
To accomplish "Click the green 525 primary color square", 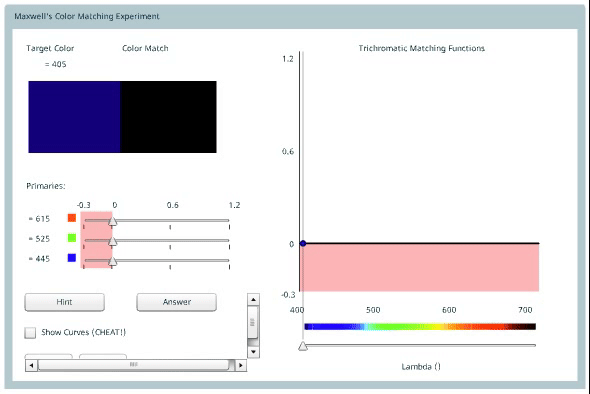I will 72,238.
